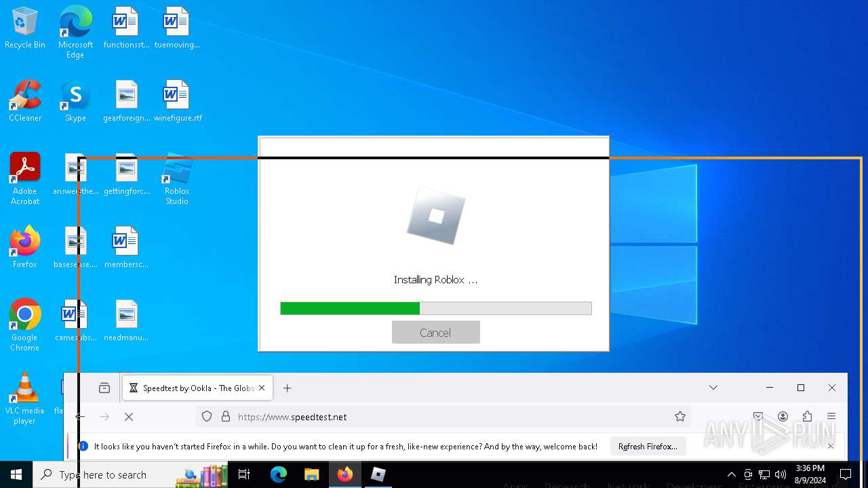
Task: Expand the list all tabs dropdown in Firefox
Action: point(713,388)
